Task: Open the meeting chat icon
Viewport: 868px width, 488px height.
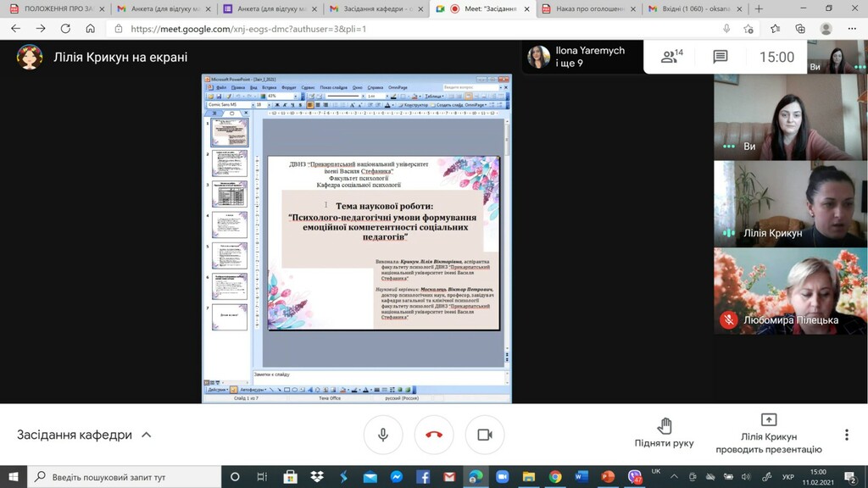Action: click(720, 57)
